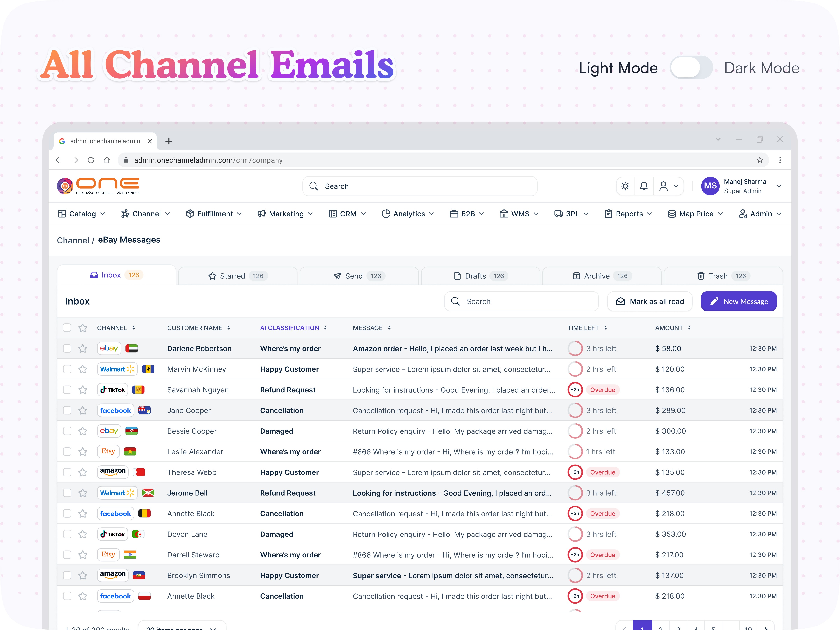Click the sun theme icon in header
This screenshot has height=630, width=840.
point(625,186)
